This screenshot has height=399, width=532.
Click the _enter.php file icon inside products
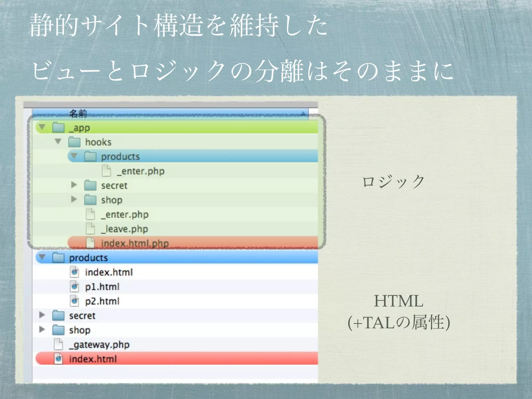(x=106, y=171)
